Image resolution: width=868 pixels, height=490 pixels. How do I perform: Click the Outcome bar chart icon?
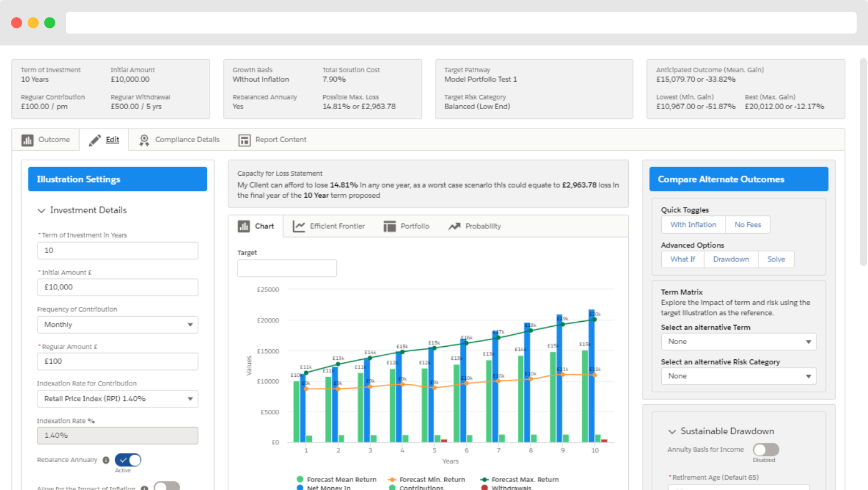tap(27, 140)
